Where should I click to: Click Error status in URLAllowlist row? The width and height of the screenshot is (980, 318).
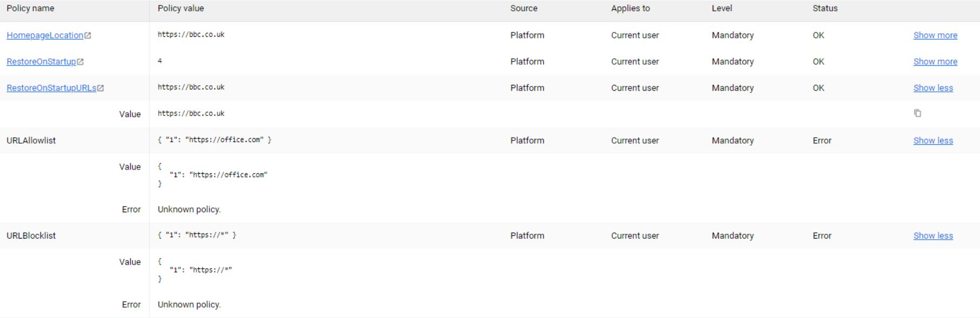tap(822, 141)
